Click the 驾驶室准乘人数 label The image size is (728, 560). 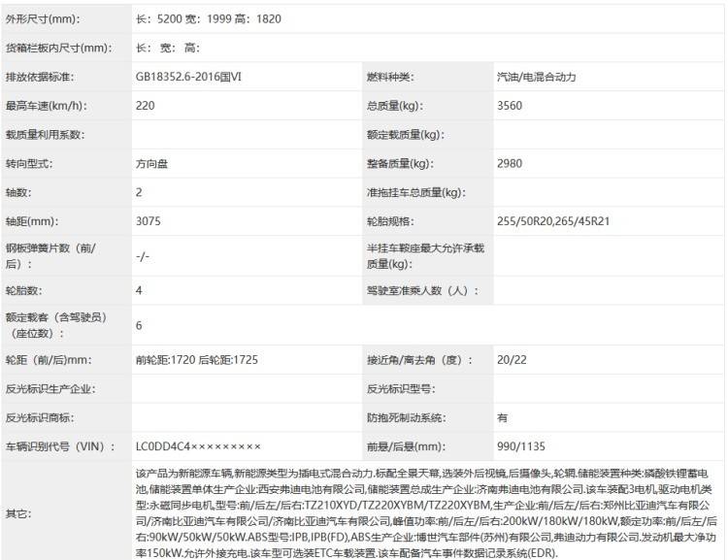(x=423, y=291)
